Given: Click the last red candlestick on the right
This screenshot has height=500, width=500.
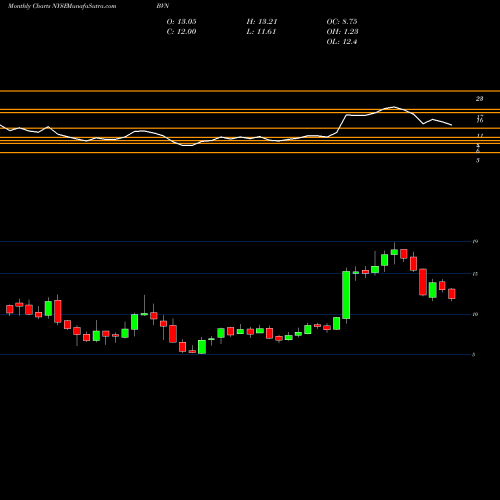Looking at the screenshot, I should 452,294.
